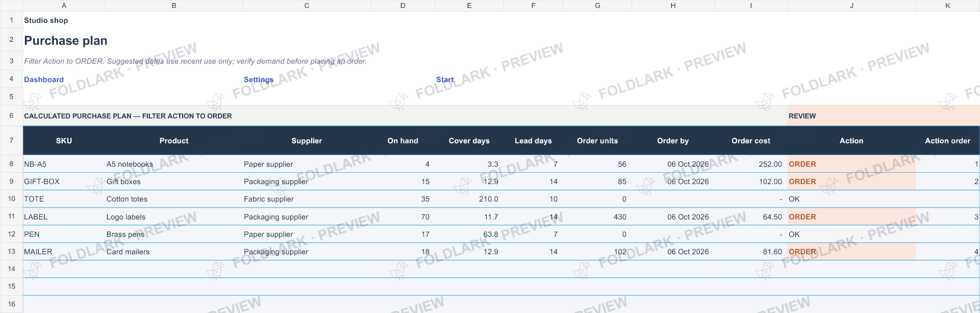
Task: Select the Action header cell
Action: pos(851,141)
